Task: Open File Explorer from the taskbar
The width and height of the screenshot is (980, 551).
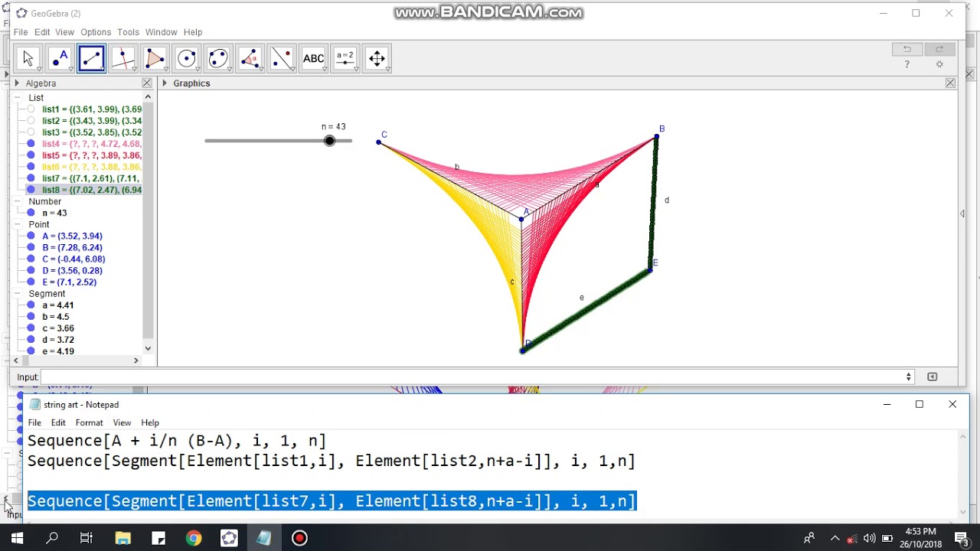Action: tap(123, 538)
